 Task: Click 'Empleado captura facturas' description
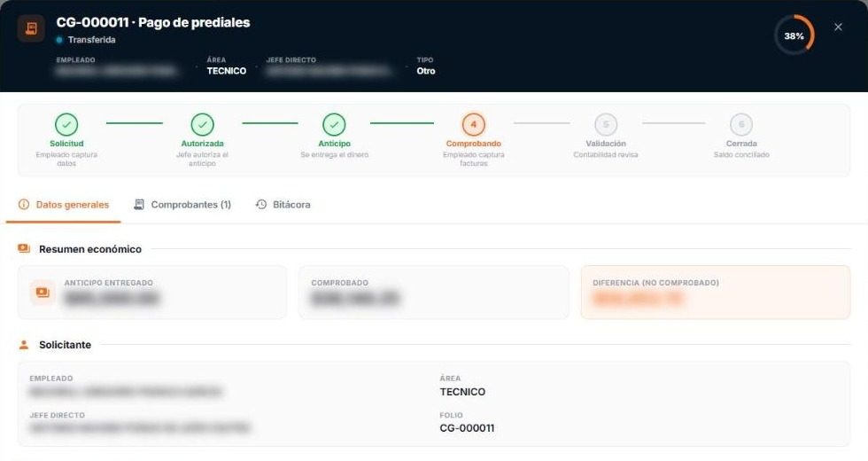click(x=473, y=159)
